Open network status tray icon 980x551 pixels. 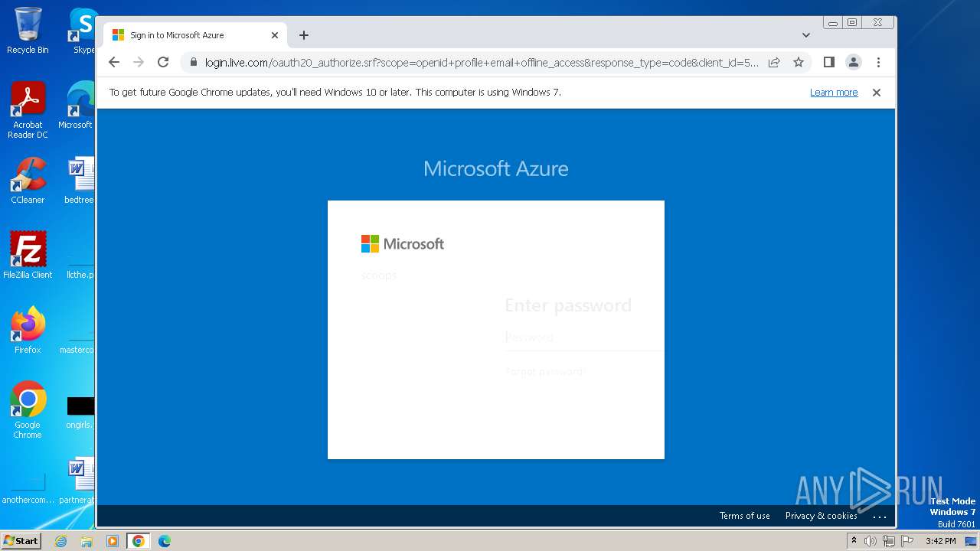point(889,541)
